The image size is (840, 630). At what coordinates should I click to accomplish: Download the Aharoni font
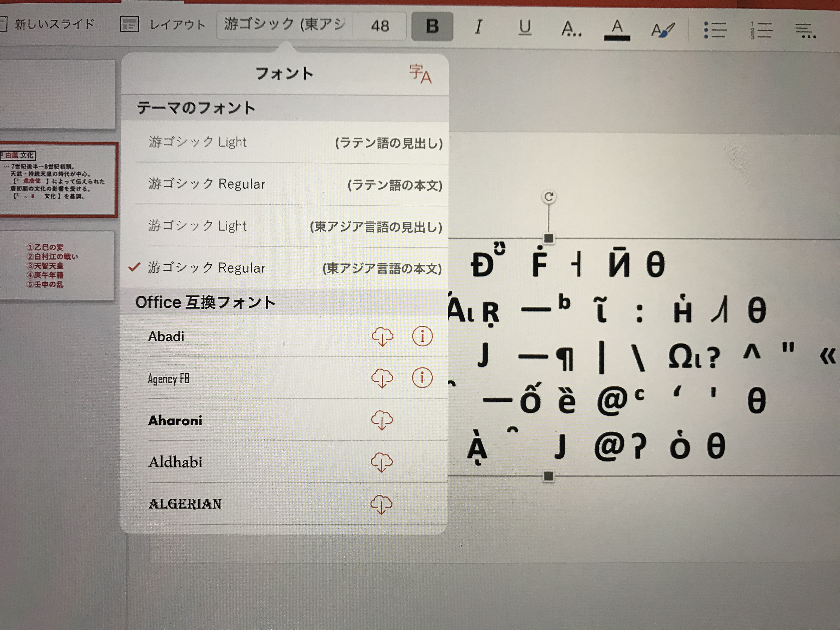coord(382,420)
